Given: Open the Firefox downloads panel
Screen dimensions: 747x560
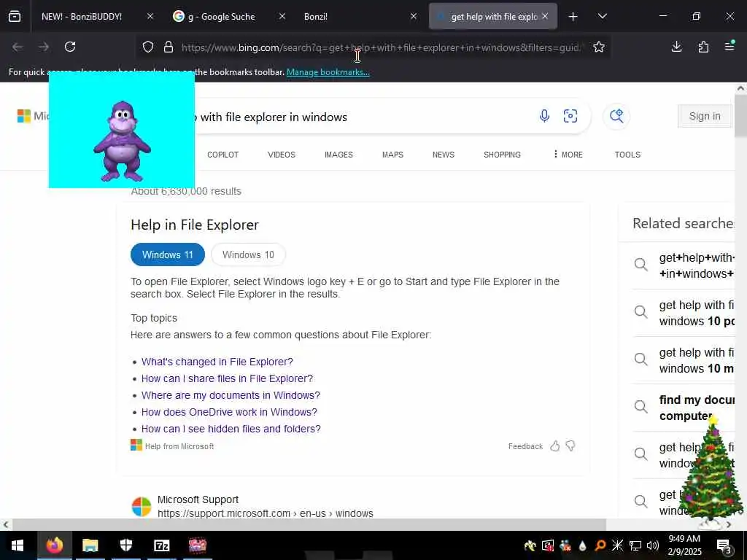Looking at the screenshot, I should pyautogui.click(x=676, y=47).
